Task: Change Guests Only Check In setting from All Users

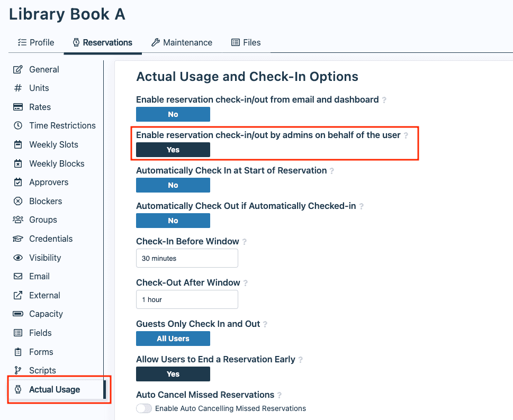Action: coord(173,339)
